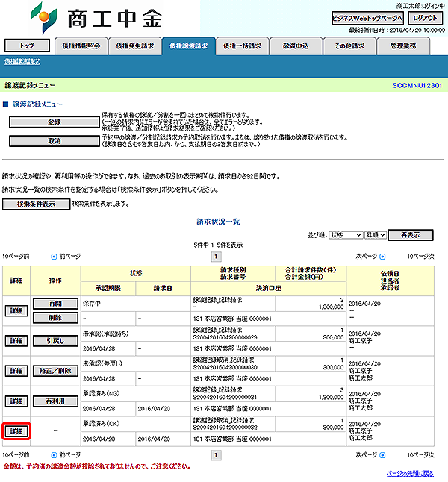Click page number 1 below the table

tap(216, 455)
